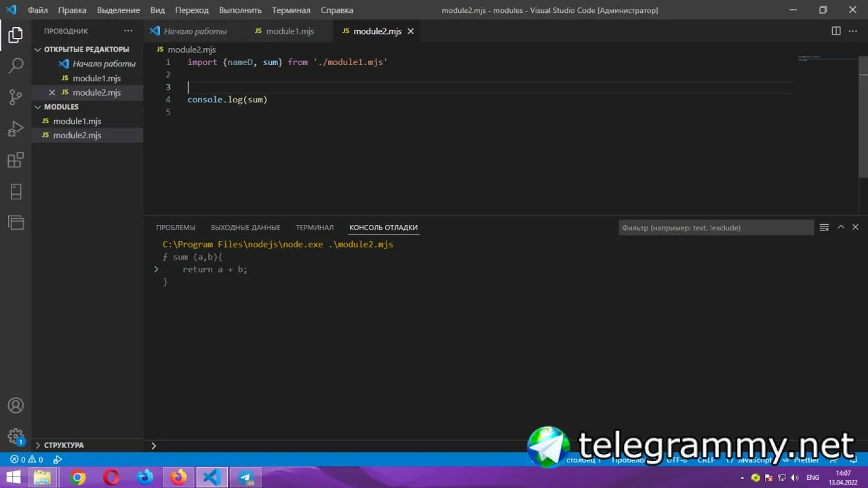Close module2.mjs in the open editors list
The height and width of the screenshot is (488, 868).
[52, 92]
